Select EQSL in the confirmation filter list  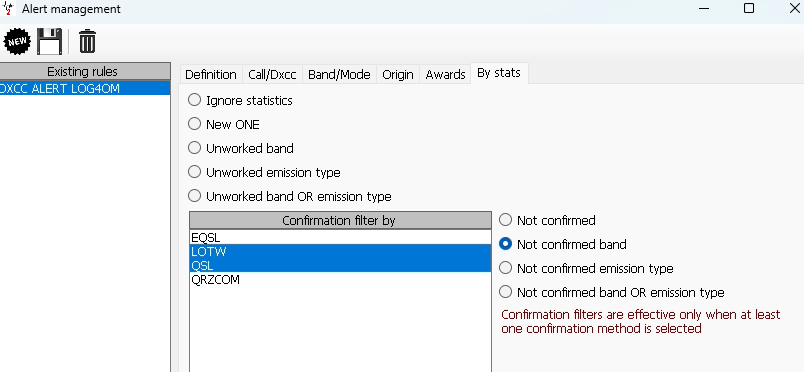click(x=340, y=238)
